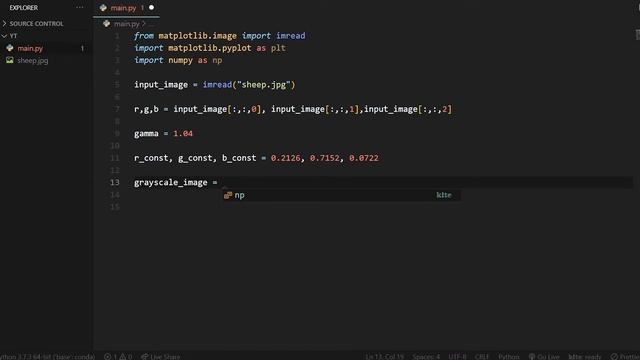Open main.py in the Explorer tree
The height and width of the screenshot is (360, 640).
[30, 48]
